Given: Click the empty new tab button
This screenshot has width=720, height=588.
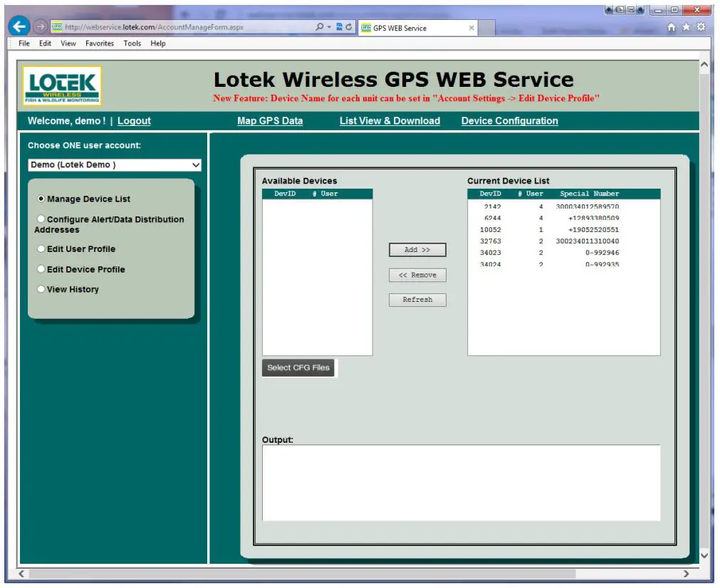Looking at the screenshot, I should pos(486,28).
